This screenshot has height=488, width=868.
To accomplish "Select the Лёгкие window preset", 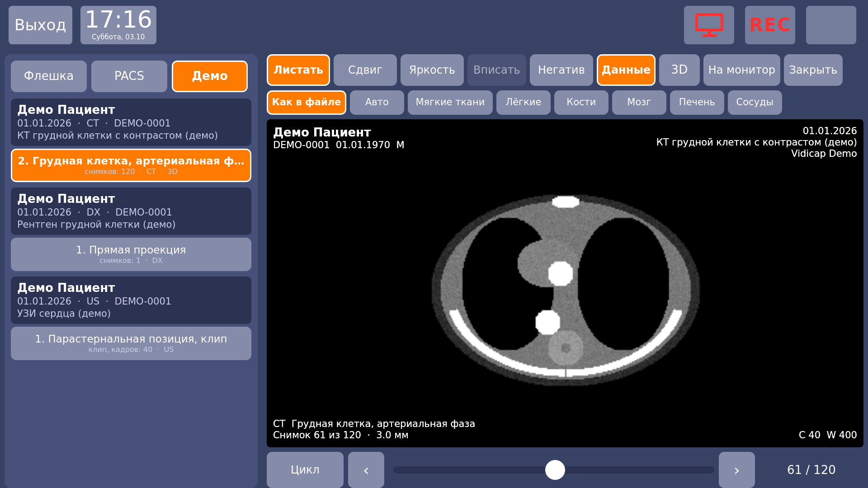I will coord(524,103).
